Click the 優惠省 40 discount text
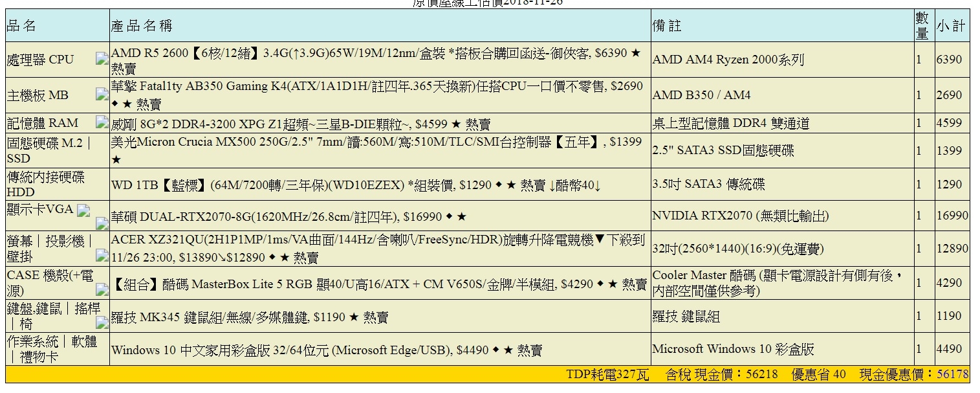980x393 pixels. pyautogui.click(x=818, y=374)
